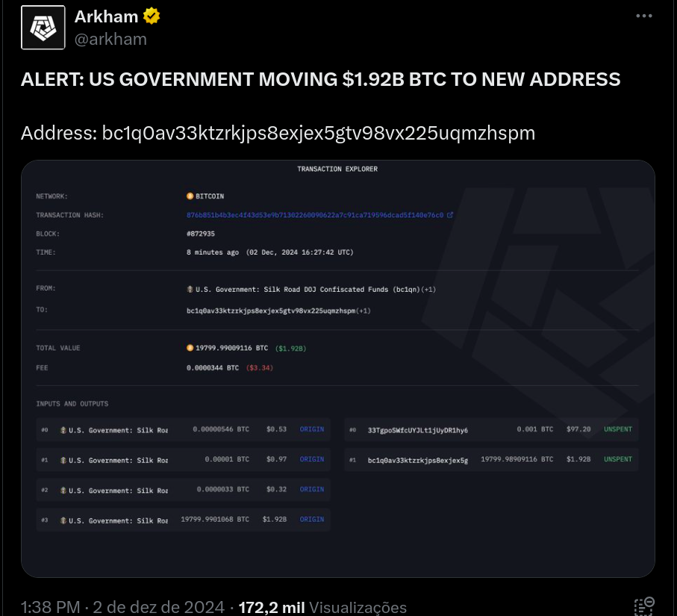Open the tweet timestamp 1:38 PM
This screenshot has width=677, height=616.
(x=50, y=607)
